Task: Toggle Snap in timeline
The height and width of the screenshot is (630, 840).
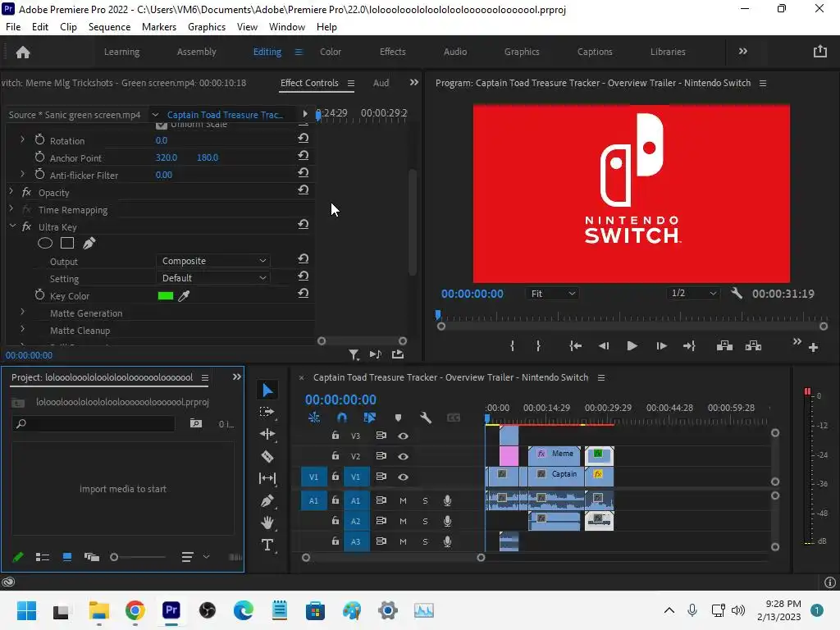Action: point(341,418)
